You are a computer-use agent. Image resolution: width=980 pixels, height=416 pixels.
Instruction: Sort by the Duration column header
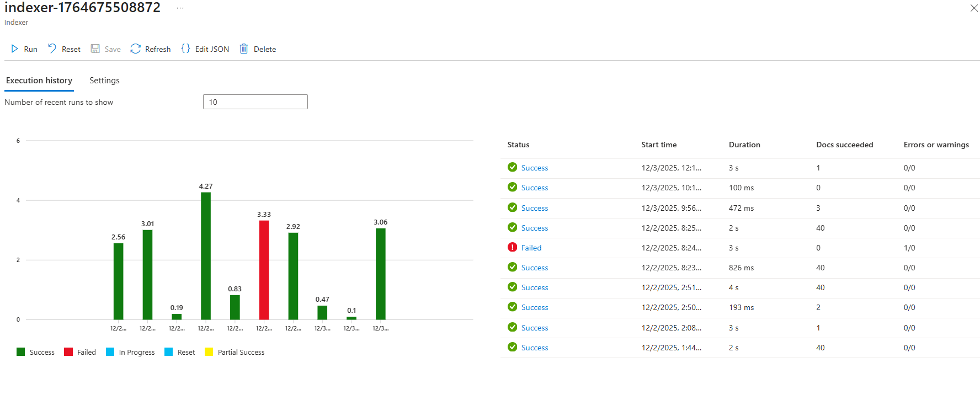pyautogui.click(x=744, y=145)
